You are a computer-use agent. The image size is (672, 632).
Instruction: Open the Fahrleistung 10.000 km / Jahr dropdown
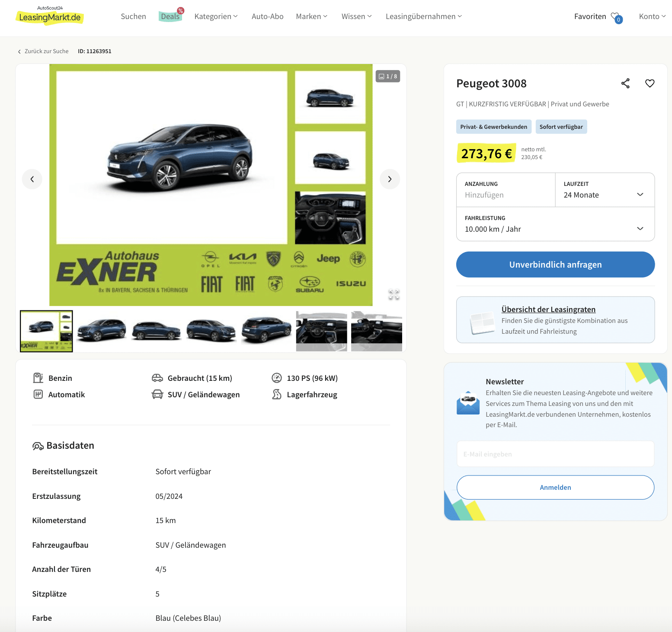pyautogui.click(x=555, y=224)
